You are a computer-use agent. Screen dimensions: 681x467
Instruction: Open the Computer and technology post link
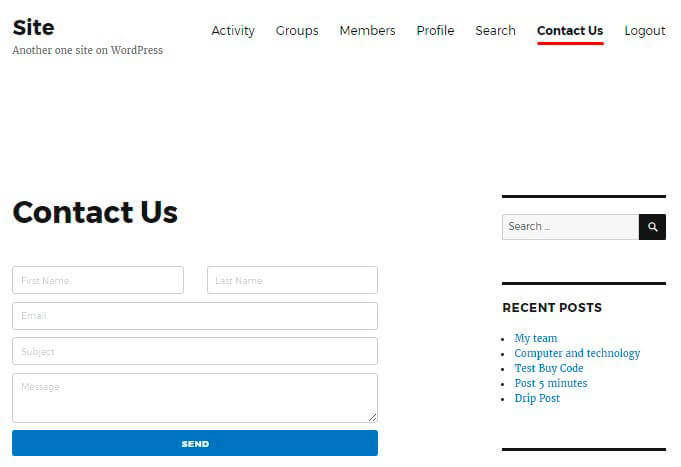tap(577, 353)
